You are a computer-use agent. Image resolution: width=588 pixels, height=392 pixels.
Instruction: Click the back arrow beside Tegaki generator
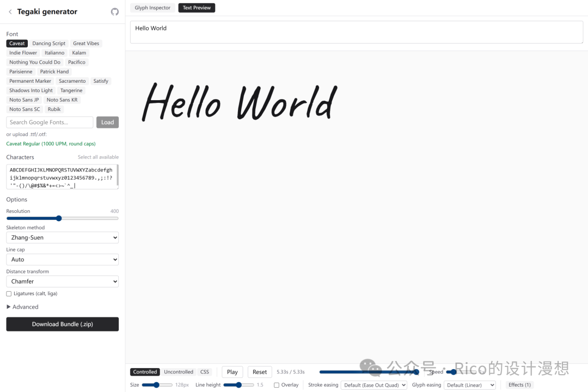click(x=10, y=11)
